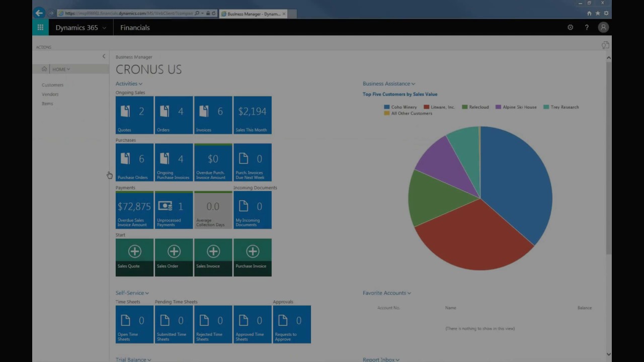Screen dimensions: 644x362
Task: Open the Orders tile showing 4
Action: point(174,115)
